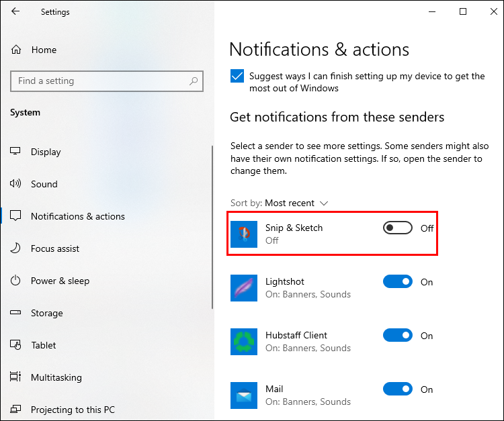Click the Mail envelope icon
Image resolution: width=504 pixels, height=421 pixels.
(244, 395)
